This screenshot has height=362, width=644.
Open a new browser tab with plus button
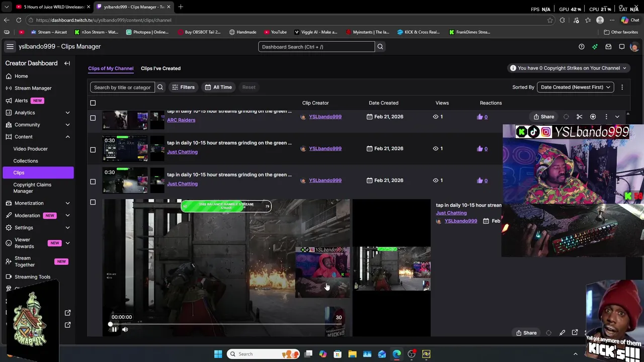point(181,7)
